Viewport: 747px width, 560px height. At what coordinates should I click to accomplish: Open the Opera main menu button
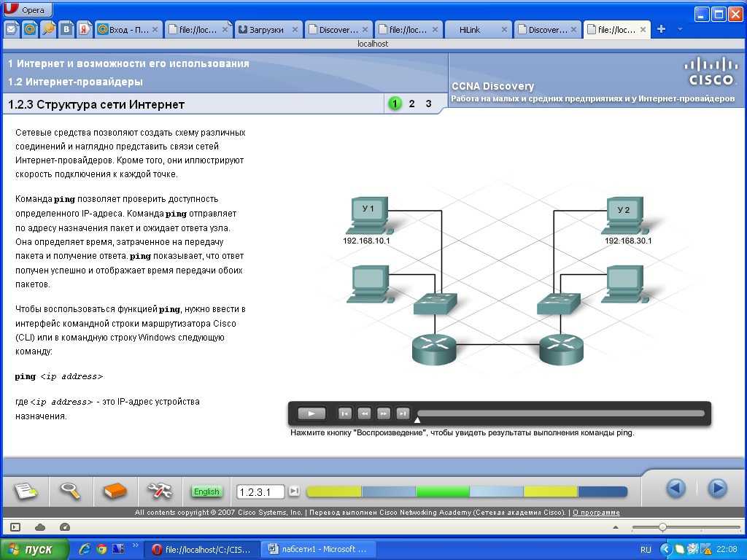(x=27, y=9)
